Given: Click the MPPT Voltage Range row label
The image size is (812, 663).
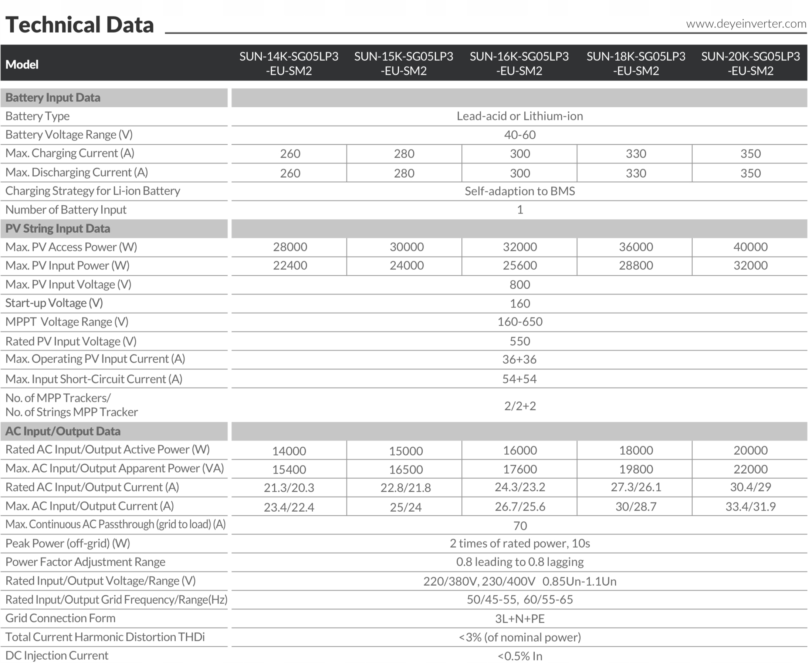Looking at the screenshot, I should (67, 322).
